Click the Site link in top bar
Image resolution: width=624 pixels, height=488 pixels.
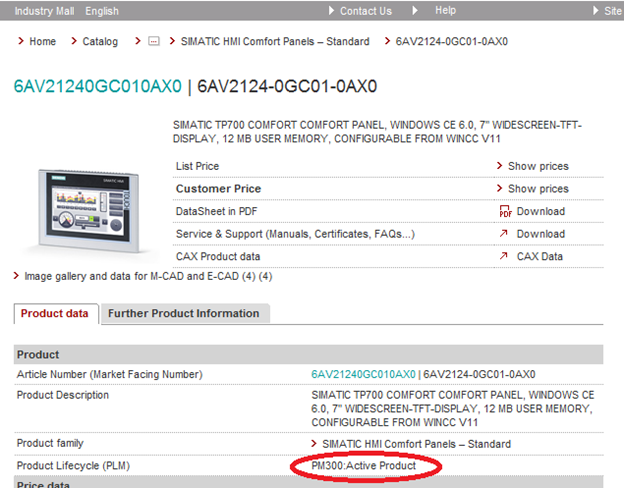click(x=612, y=11)
